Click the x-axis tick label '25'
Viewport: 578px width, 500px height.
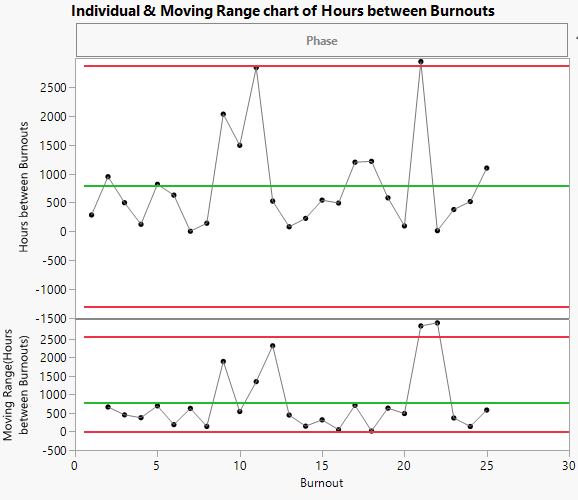coord(487,466)
